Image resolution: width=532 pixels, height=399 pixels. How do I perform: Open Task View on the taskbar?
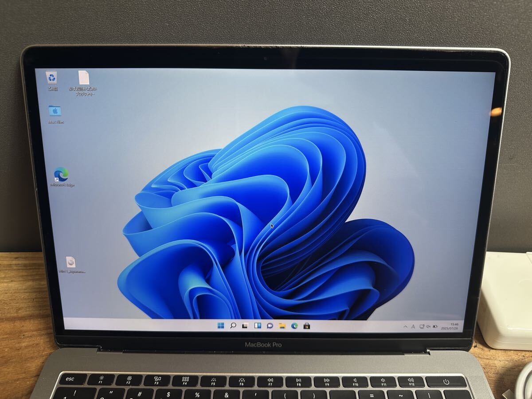[245, 326]
